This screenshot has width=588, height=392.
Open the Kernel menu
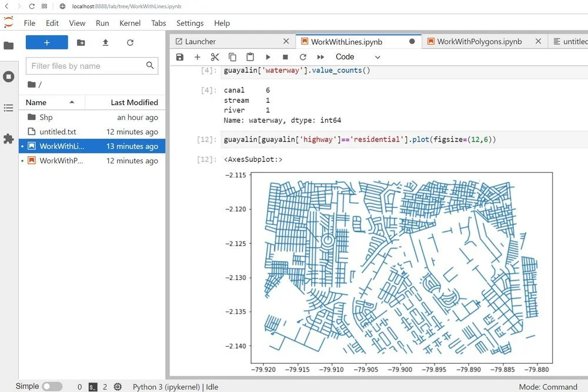tap(130, 23)
